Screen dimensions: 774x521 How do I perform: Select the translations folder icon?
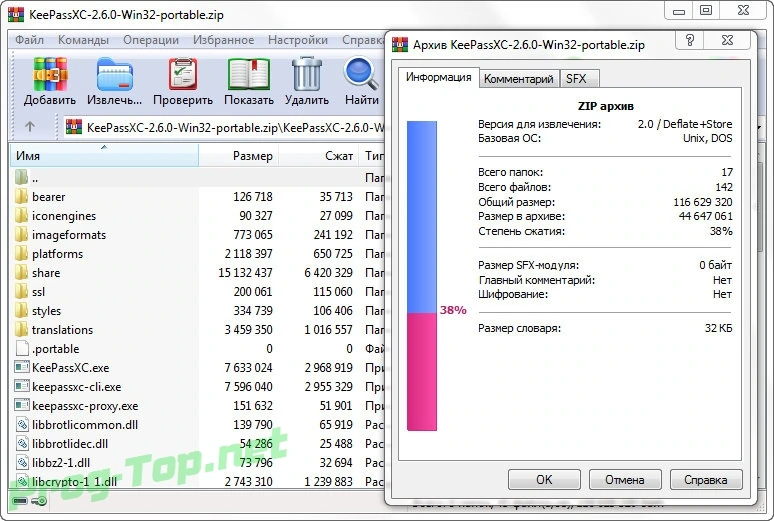pos(21,329)
